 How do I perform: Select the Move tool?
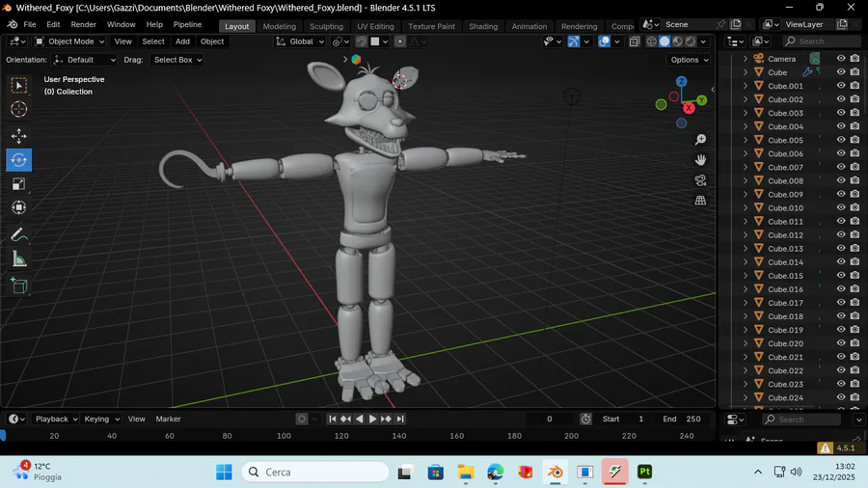(19, 136)
